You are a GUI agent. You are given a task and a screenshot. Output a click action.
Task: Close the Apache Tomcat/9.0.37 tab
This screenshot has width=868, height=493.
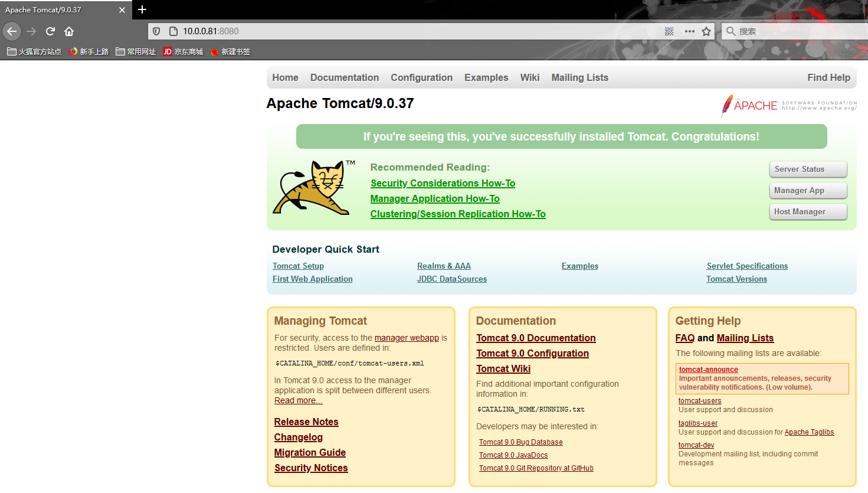pos(122,10)
